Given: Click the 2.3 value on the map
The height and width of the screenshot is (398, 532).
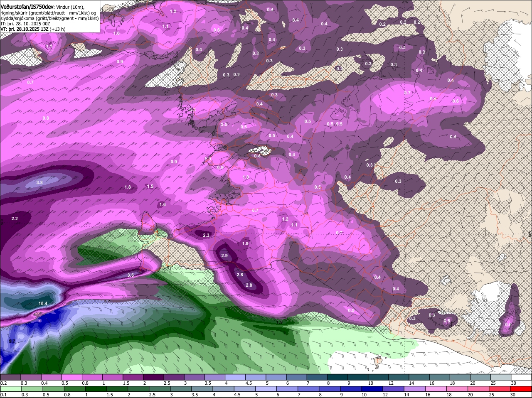Looking at the screenshot, I should 206,235.
